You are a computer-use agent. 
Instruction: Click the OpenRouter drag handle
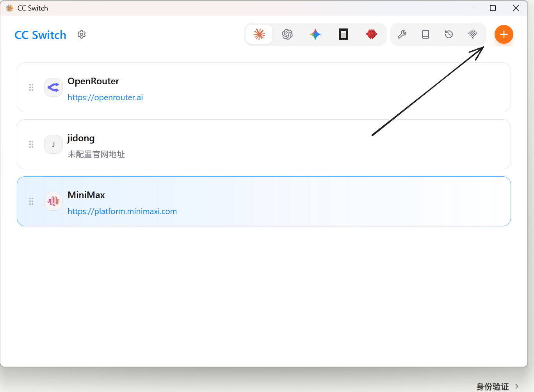click(31, 87)
